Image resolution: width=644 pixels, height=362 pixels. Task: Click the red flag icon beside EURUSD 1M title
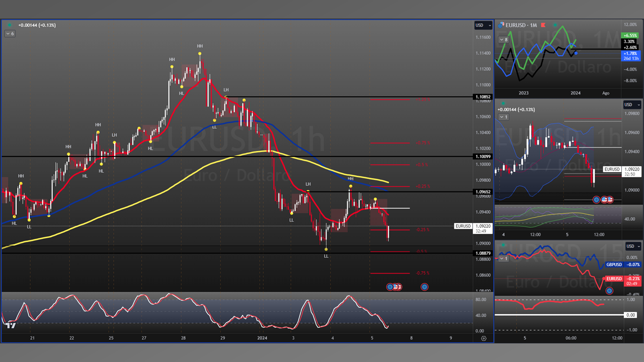click(544, 25)
